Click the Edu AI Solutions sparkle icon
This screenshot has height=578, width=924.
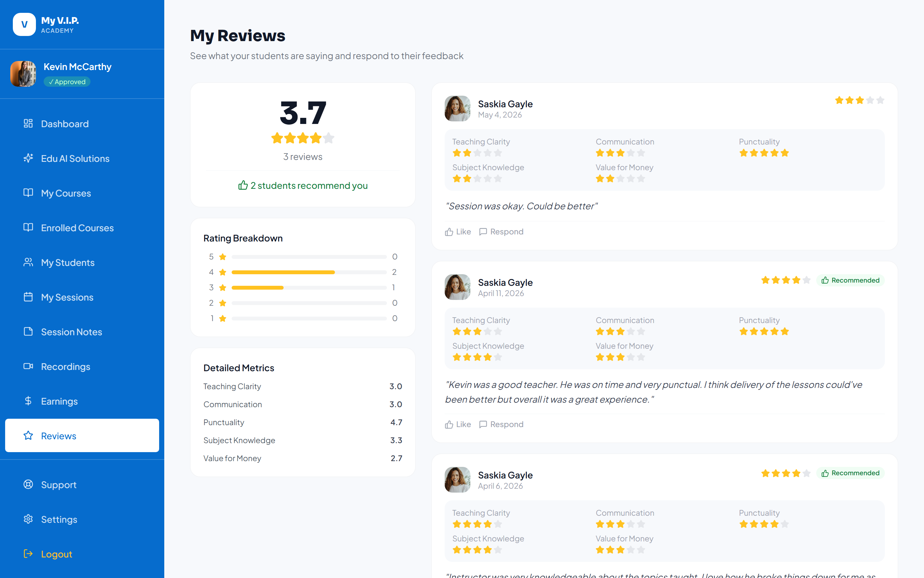coord(28,158)
